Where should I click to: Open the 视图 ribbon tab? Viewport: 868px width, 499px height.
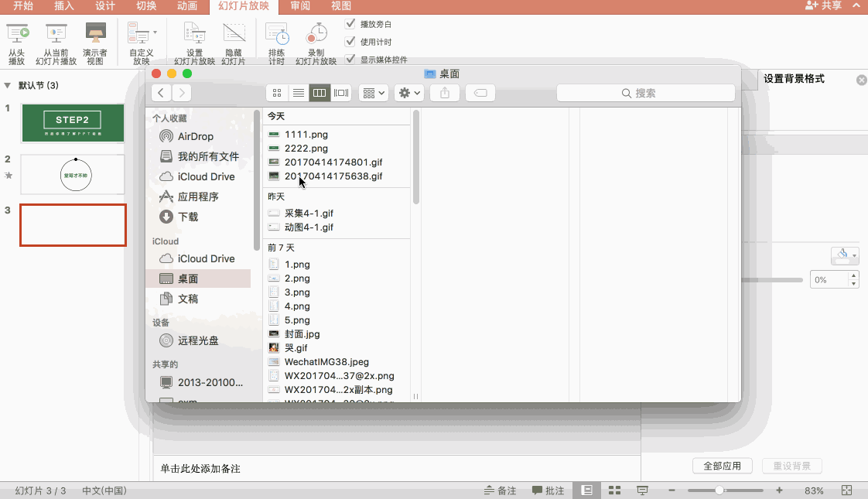[x=341, y=6]
